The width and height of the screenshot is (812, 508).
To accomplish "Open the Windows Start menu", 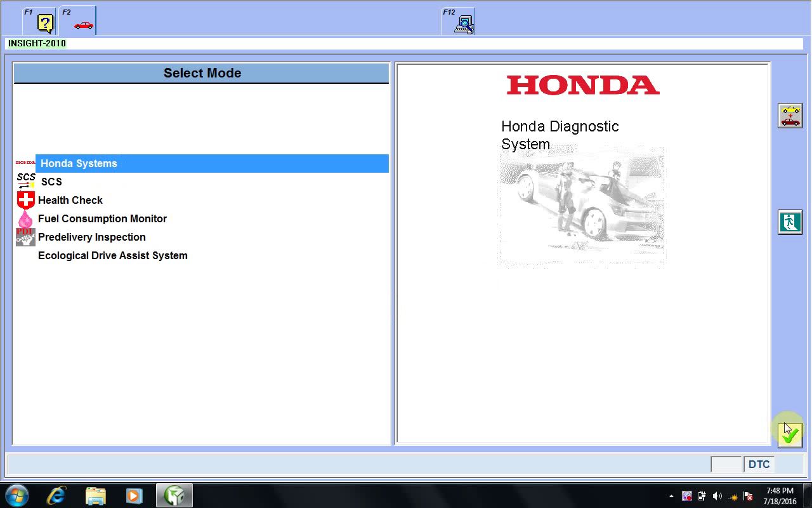I will [17, 495].
